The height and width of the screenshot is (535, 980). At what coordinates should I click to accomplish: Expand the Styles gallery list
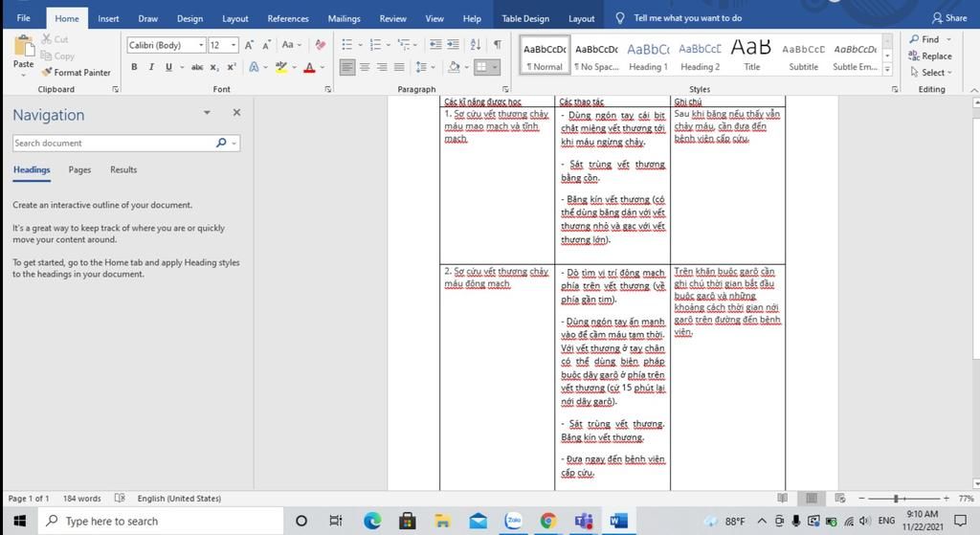tap(887, 70)
